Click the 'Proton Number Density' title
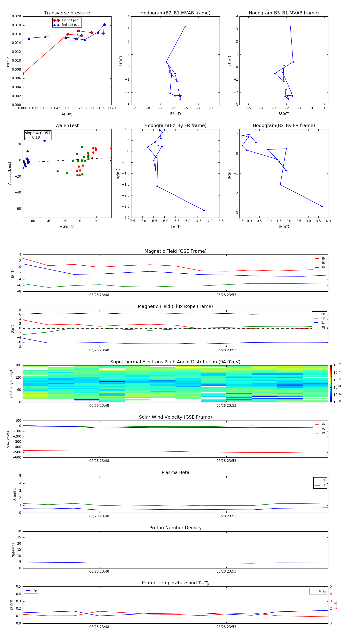The height and width of the screenshot is (644, 351). (x=175, y=528)
